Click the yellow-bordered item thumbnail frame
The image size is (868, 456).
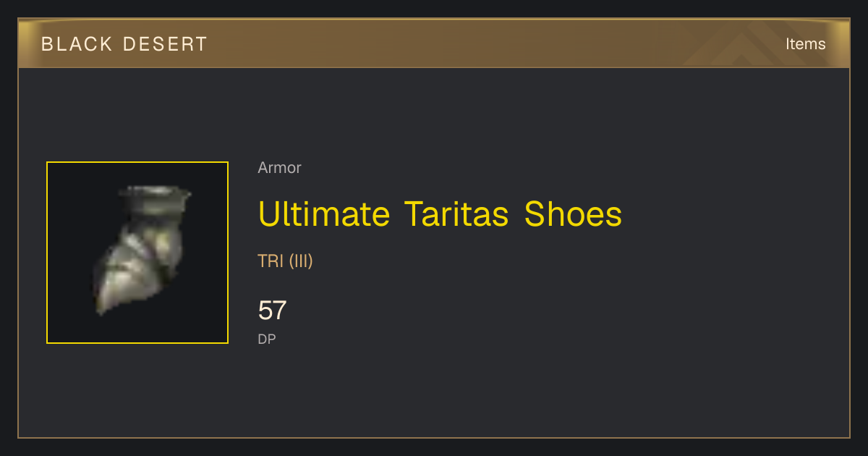click(x=137, y=253)
